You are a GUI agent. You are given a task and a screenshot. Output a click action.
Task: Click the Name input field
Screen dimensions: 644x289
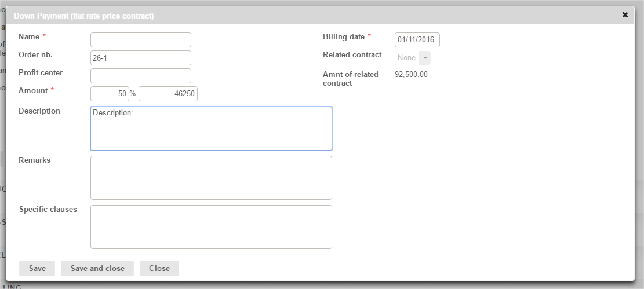[141, 40]
